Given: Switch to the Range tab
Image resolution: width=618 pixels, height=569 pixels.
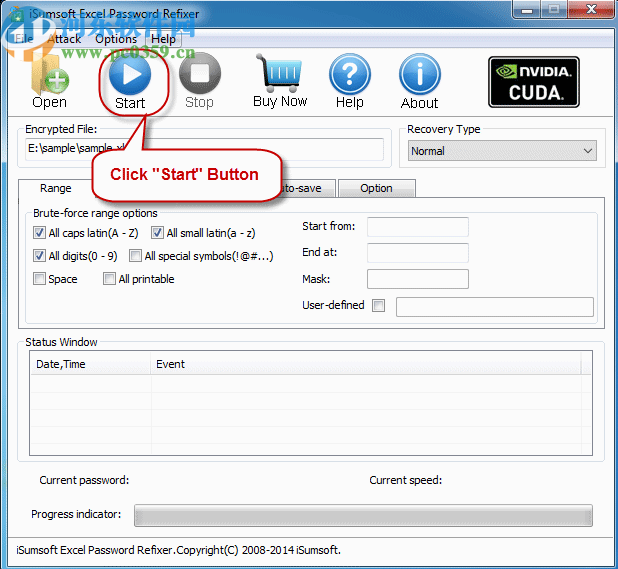Looking at the screenshot, I should [x=56, y=188].
